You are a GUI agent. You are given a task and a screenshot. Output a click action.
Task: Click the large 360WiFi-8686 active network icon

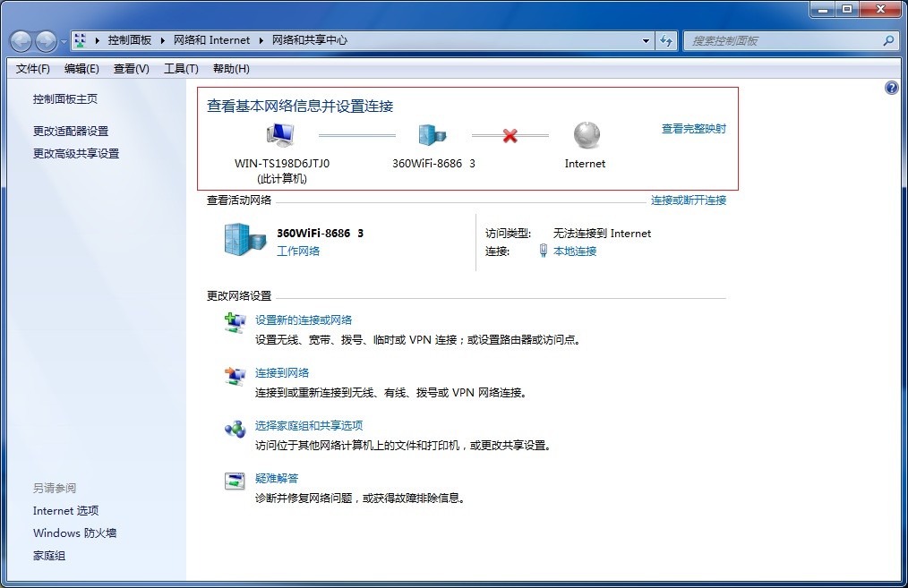pos(244,240)
